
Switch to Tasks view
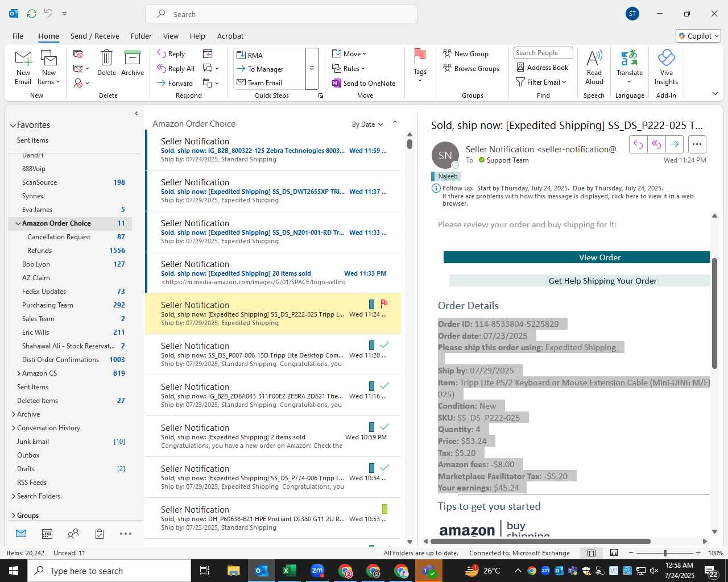point(100,534)
